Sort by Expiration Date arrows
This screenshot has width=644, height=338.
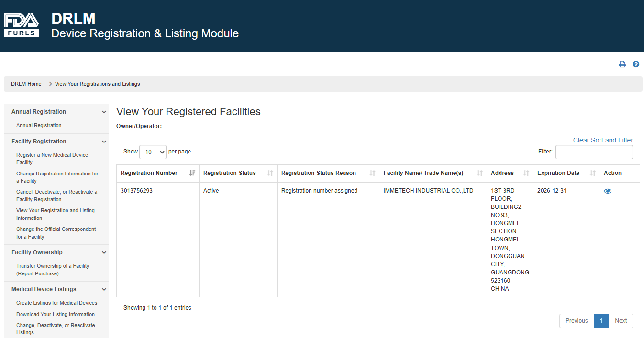pos(593,173)
